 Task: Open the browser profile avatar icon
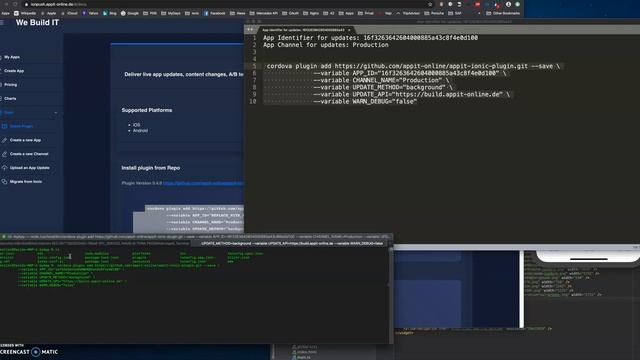[x=508, y=4]
